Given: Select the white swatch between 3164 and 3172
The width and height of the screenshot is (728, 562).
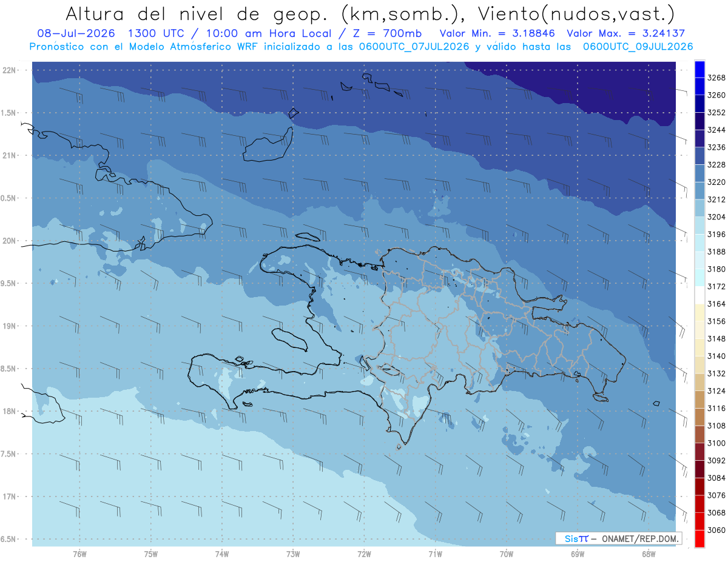Looking at the screenshot, I should [699, 295].
